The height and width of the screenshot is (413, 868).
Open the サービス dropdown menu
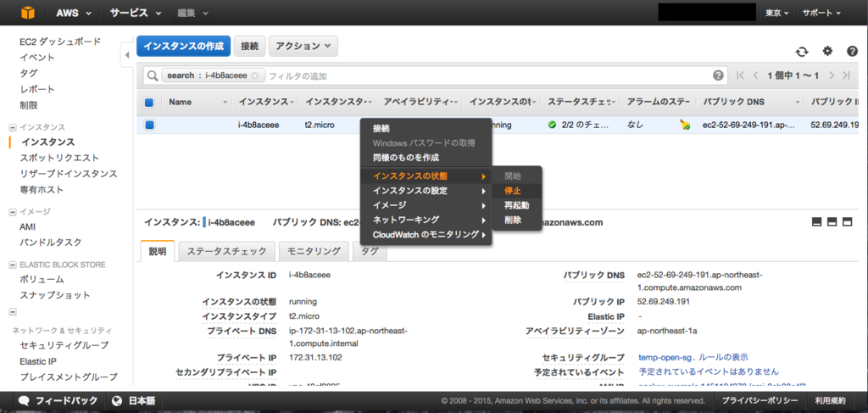point(135,13)
